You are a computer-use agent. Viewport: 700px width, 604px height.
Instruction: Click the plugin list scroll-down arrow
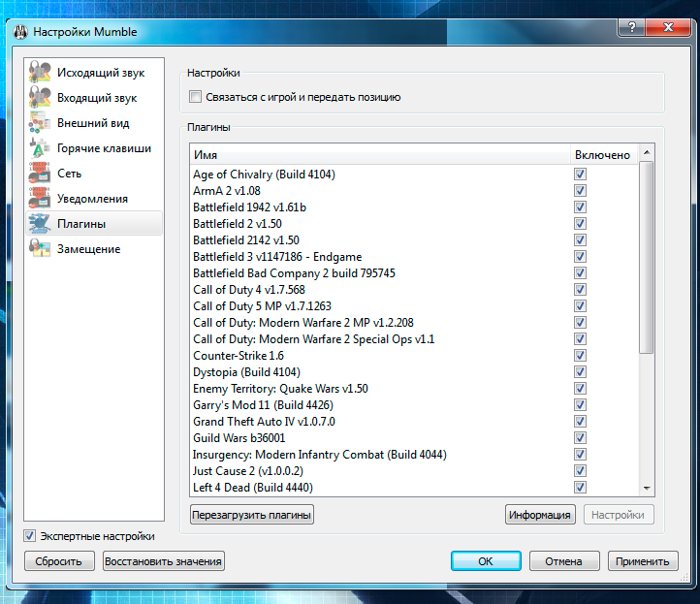[x=647, y=488]
